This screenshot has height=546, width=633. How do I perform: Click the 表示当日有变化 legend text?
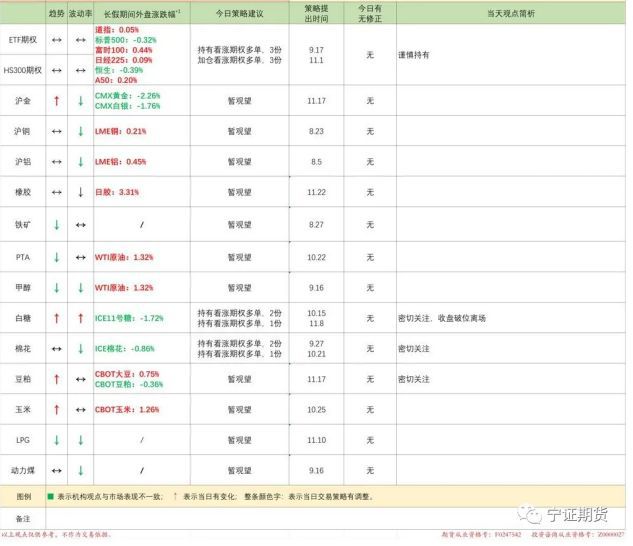pos(209,496)
